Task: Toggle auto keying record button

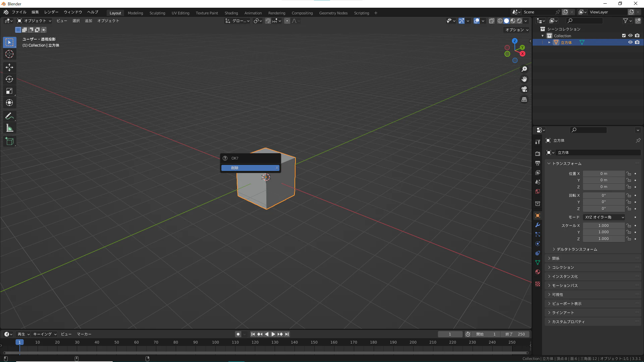Action: 238,334
